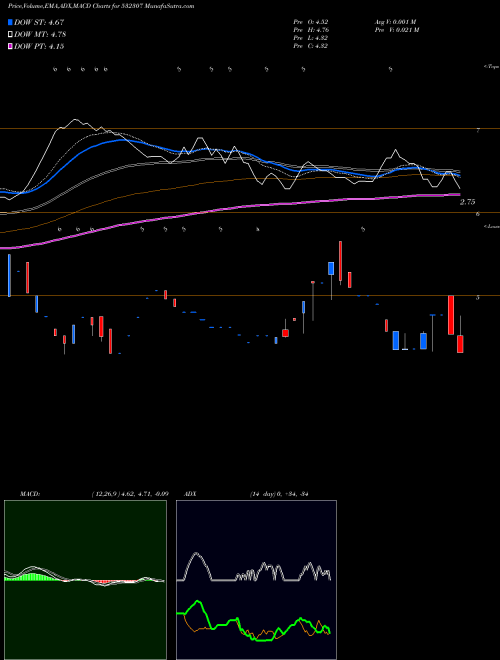
Task: Open the green MACD indicator chart
Action: coord(85,580)
